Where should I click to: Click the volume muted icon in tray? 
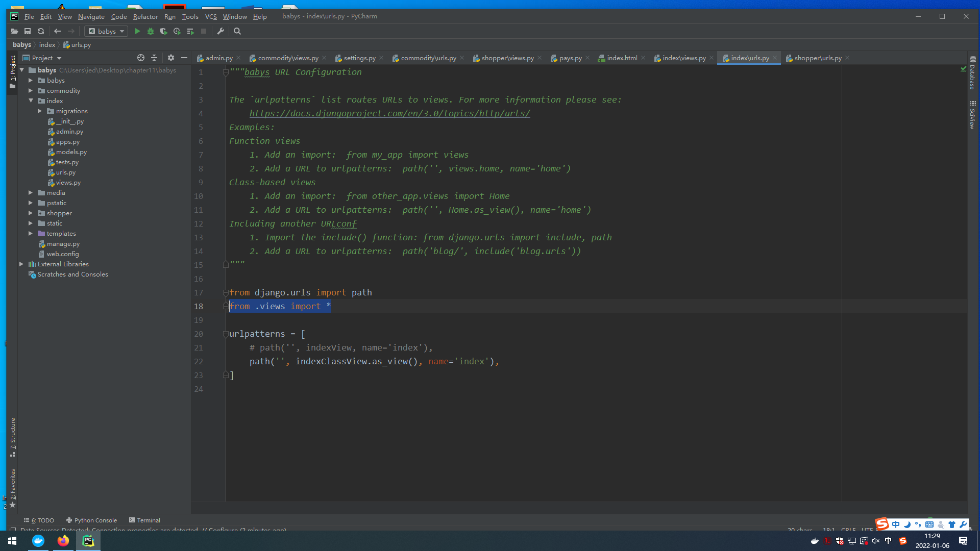[876, 541]
